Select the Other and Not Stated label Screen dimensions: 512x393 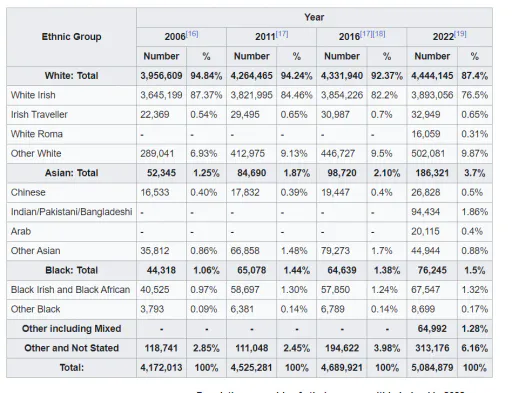point(71,348)
